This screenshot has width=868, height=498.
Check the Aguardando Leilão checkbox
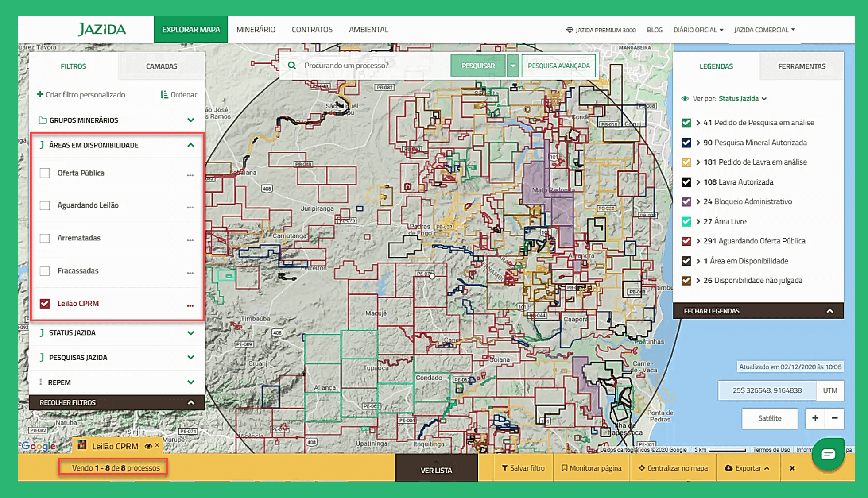point(45,205)
